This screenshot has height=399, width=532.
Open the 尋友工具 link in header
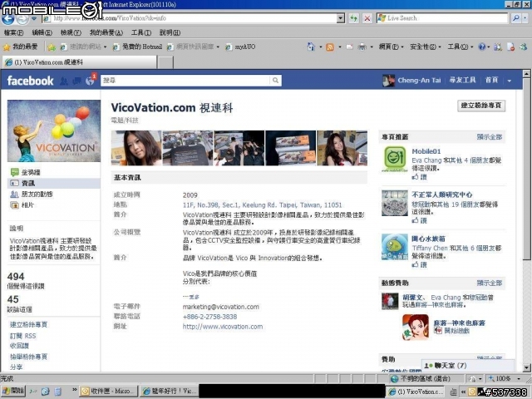point(462,81)
